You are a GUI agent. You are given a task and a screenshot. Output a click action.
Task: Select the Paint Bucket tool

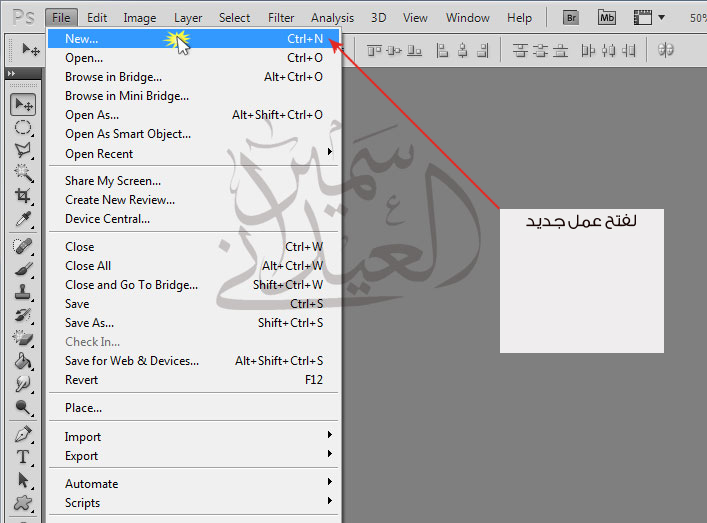(23, 361)
